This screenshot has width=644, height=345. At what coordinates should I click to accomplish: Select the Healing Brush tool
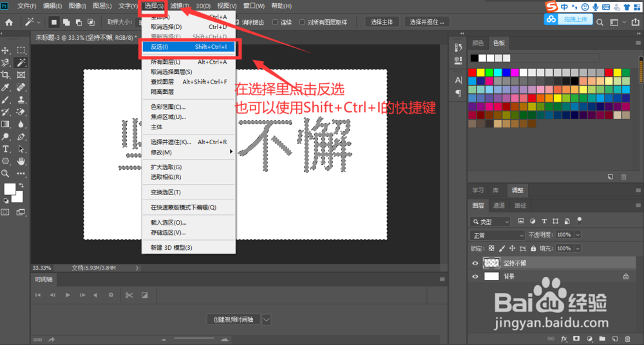(x=21, y=87)
